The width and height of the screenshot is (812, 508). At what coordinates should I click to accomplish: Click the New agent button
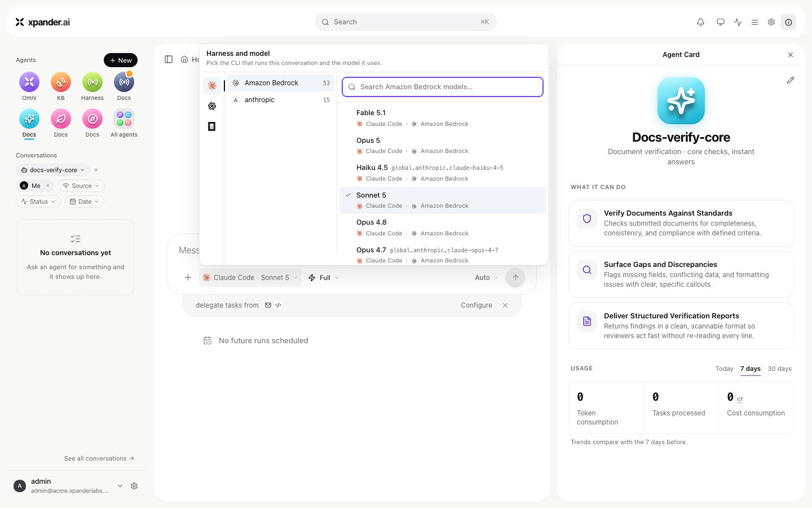point(121,60)
